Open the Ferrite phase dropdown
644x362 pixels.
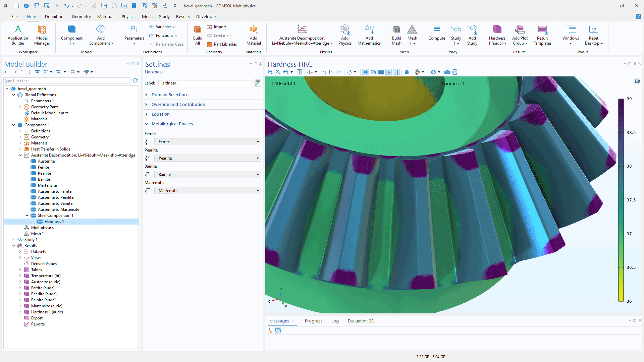pyautogui.click(x=208, y=142)
